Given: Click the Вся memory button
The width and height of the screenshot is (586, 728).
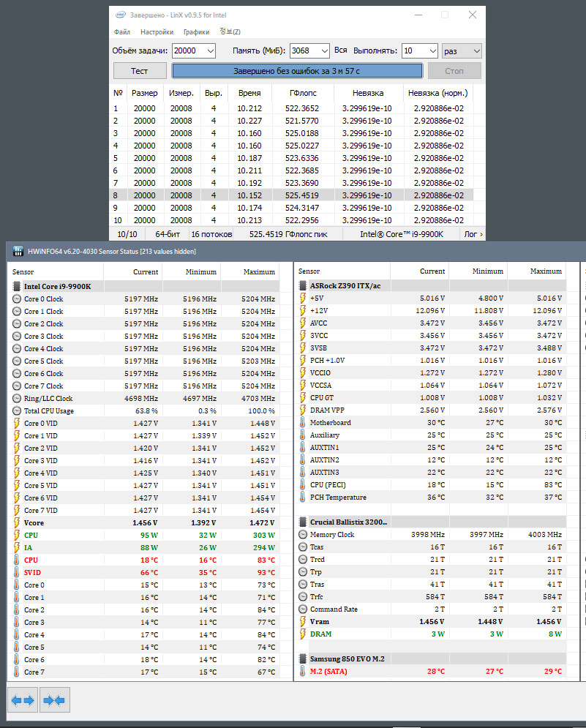Looking at the screenshot, I should coord(340,50).
